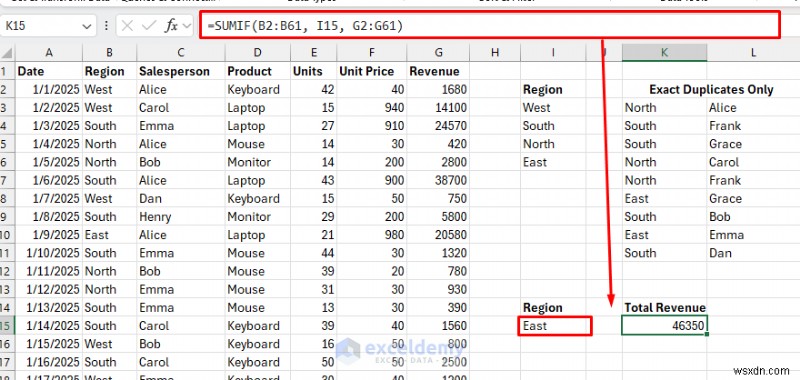Select the cell with date 1/1/2025
Screen dimensions: 800x380
pos(48,89)
